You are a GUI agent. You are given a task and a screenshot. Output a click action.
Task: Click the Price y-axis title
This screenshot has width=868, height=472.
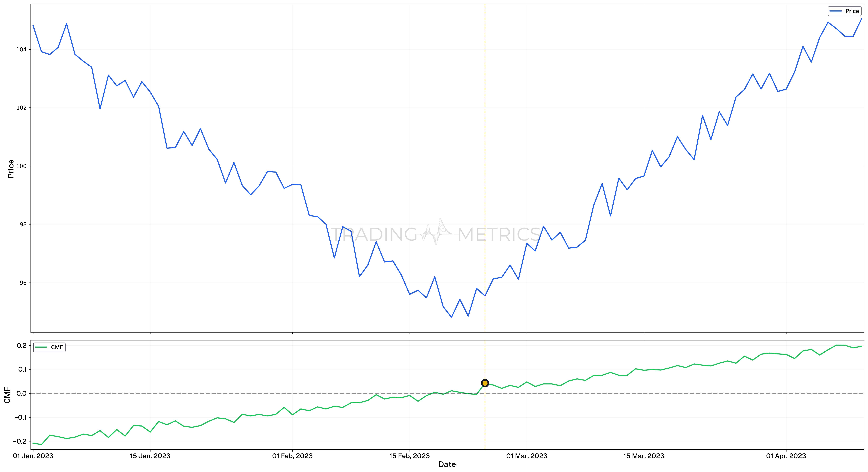[x=11, y=169]
